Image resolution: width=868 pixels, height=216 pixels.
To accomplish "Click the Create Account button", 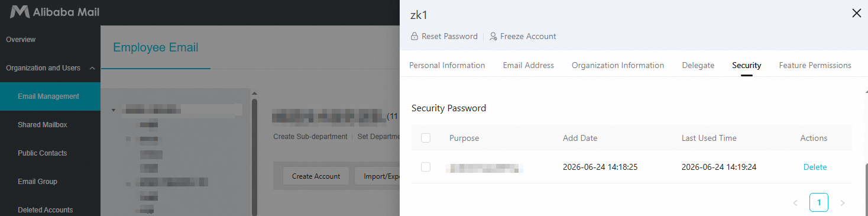I will (316, 176).
